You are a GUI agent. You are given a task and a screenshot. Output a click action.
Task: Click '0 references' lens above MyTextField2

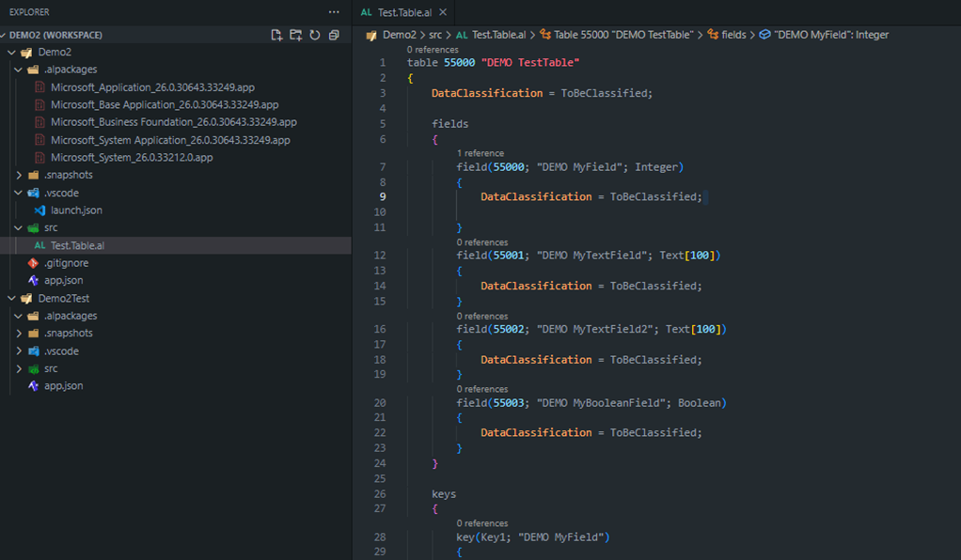481,316
